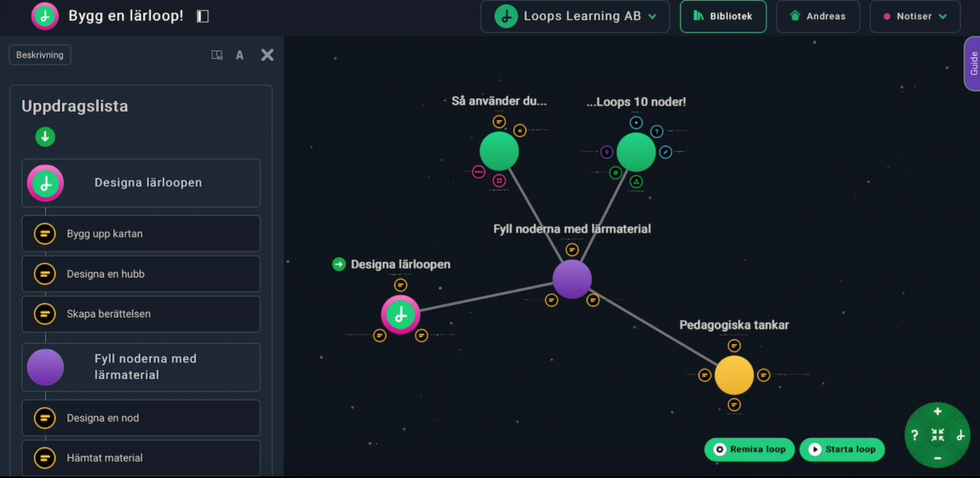Click the yellow subnode lower-right of Designa lärloopen node
The image size is (980, 478).
click(x=421, y=335)
